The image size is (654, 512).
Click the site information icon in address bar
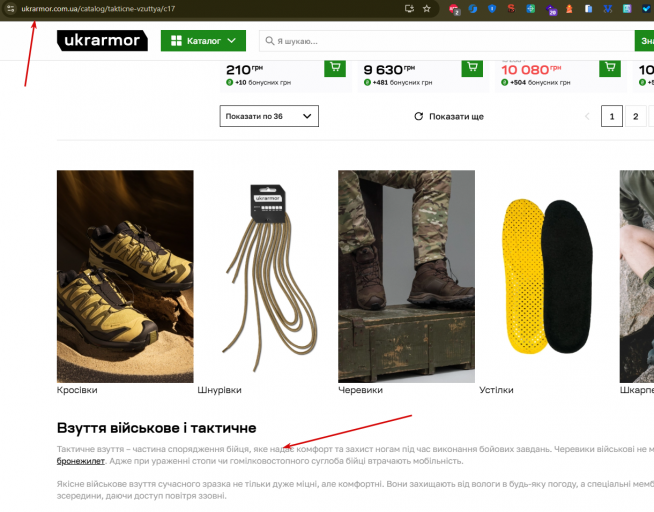10,8
